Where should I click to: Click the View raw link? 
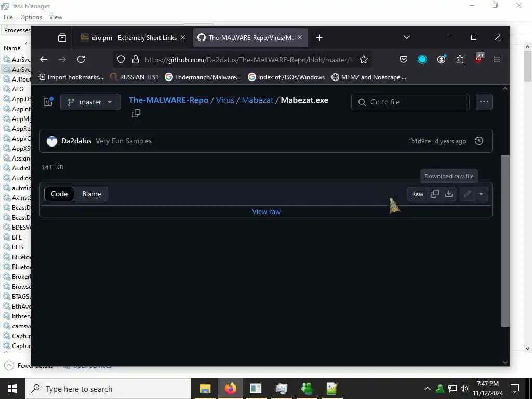coord(266,211)
